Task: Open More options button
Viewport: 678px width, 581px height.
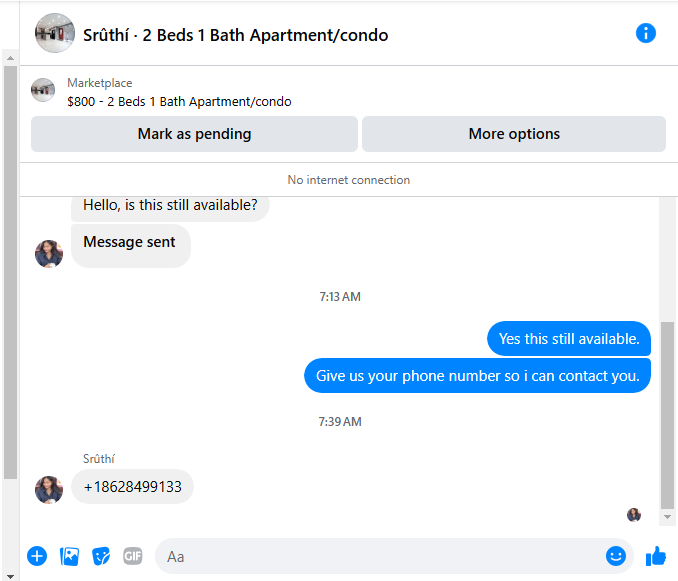Action: coord(514,134)
